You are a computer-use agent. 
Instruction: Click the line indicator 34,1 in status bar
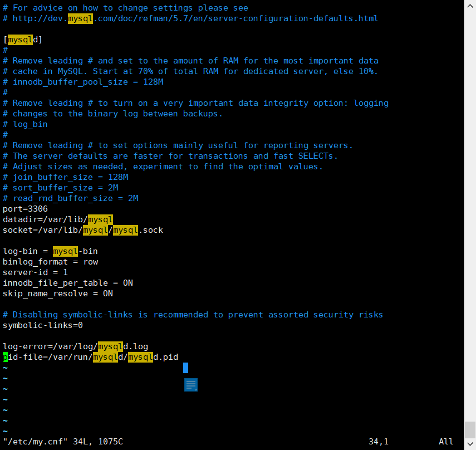379,441
